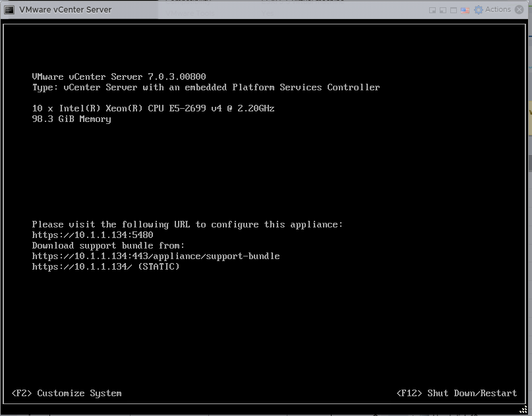Click the VMware vCenter Server window title
Screen dimensions: 532x416
pos(65,9)
